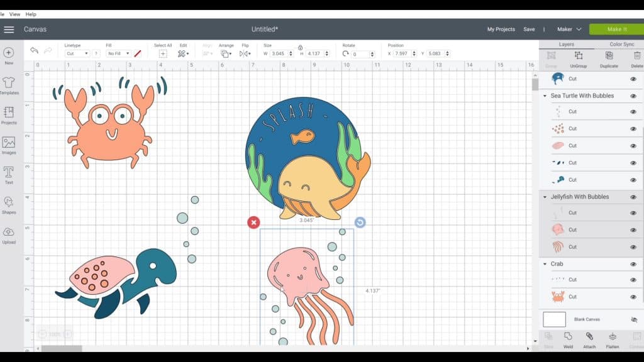
Task: Click the Weld tool icon
Action: (x=568, y=338)
